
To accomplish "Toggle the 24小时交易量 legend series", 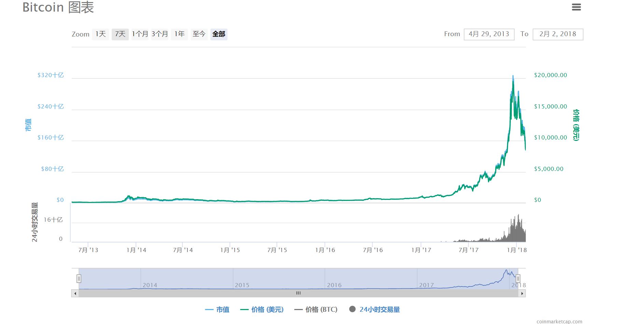I will point(375,310).
